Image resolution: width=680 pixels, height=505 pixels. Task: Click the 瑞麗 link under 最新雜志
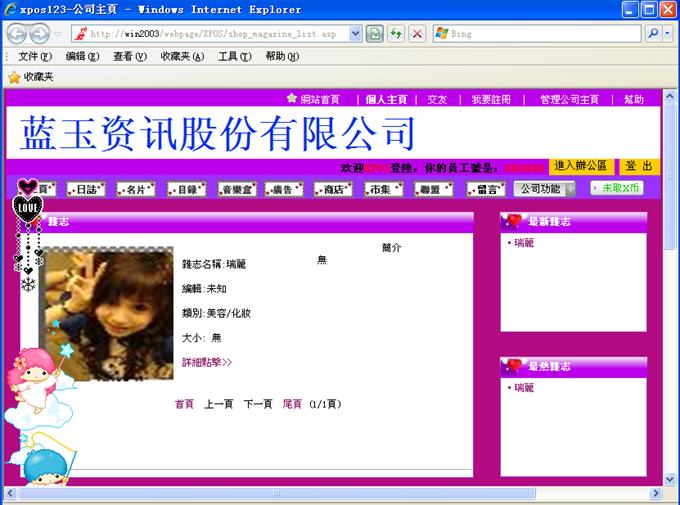[524, 243]
